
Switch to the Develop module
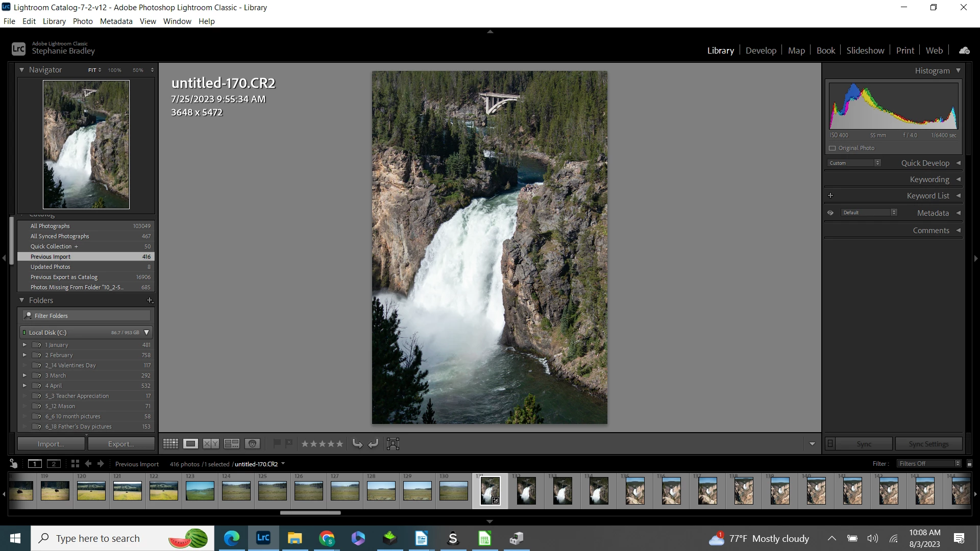coord(761,51)
